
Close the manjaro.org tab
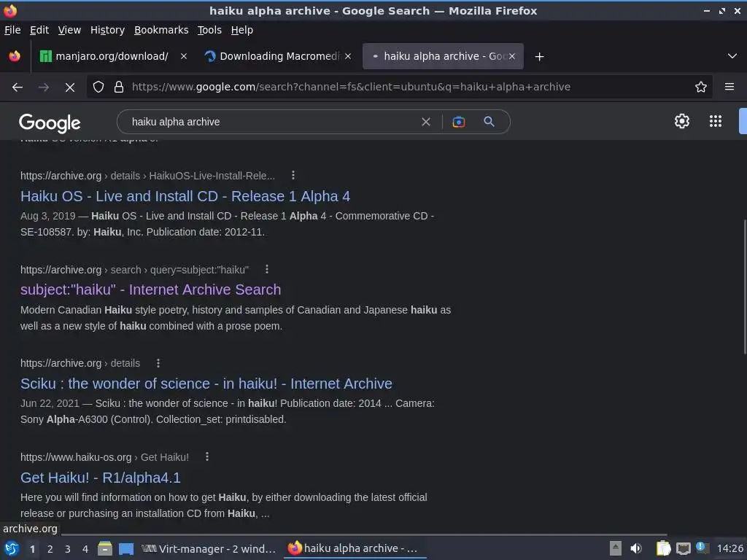(x=183, y=56)
